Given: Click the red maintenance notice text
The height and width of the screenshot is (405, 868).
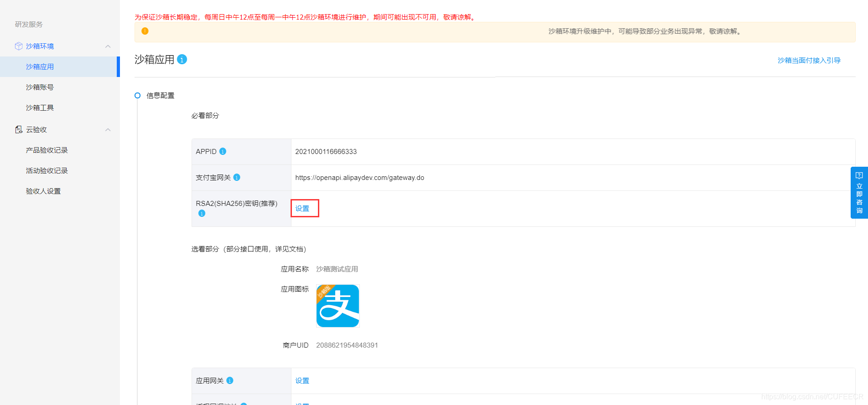Looking at the screenshot, I should (x=306, y=17).
